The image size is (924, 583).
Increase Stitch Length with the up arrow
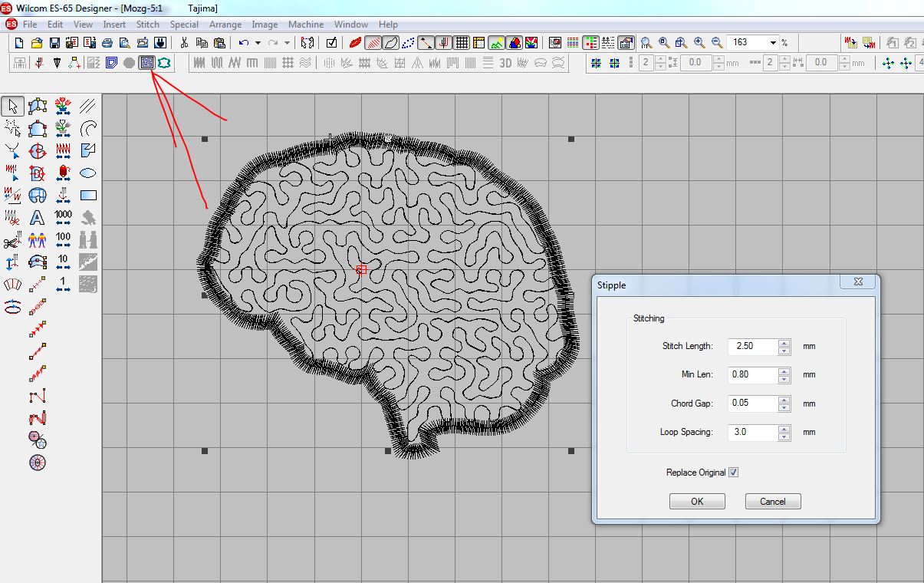(x=784, y=343)
